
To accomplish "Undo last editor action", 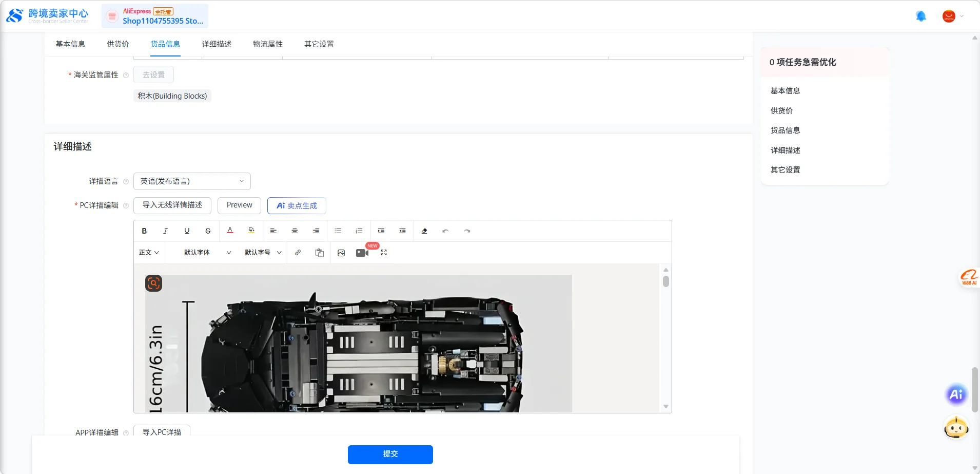I will tap(445, 231).
